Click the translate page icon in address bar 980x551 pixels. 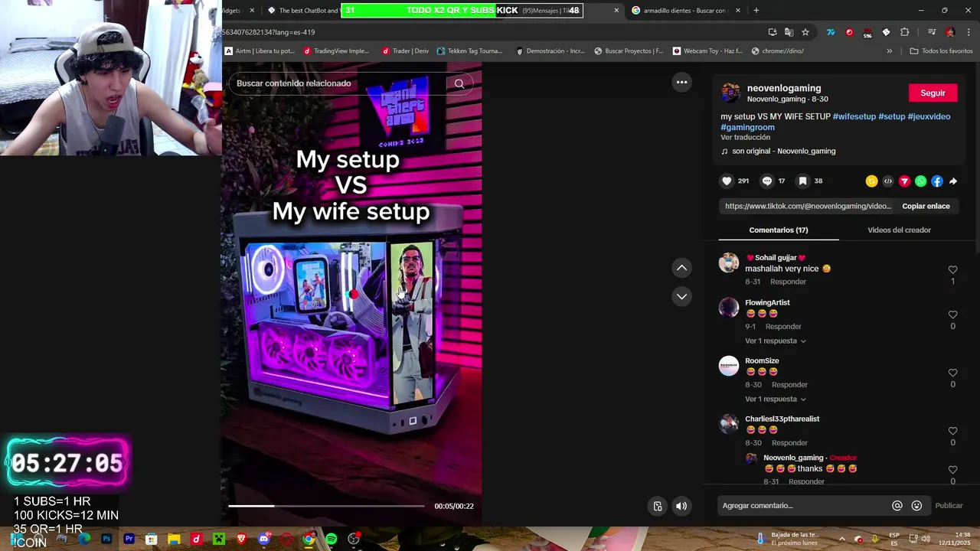tap(789, 32)
